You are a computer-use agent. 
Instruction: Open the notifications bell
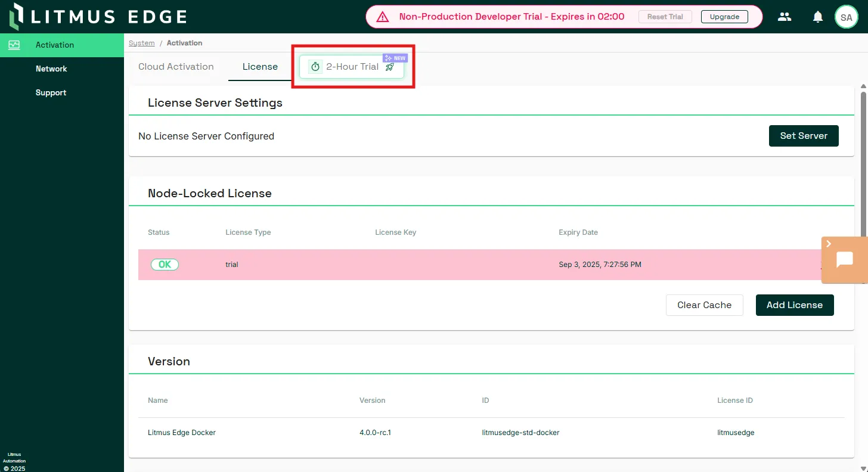click(x=818, y=17)
